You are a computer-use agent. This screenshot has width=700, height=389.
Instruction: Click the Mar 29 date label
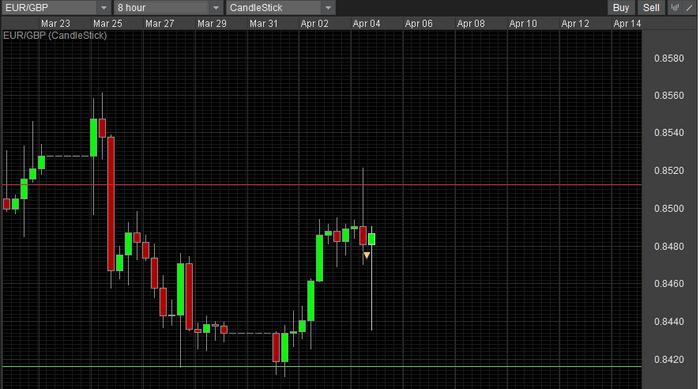[x=212, y=24]
